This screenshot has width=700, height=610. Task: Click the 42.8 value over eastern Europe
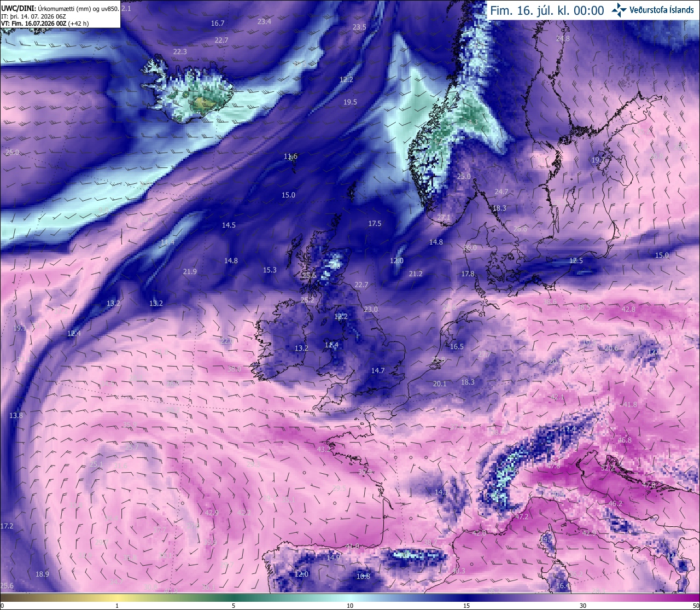(x=628, y=309)
